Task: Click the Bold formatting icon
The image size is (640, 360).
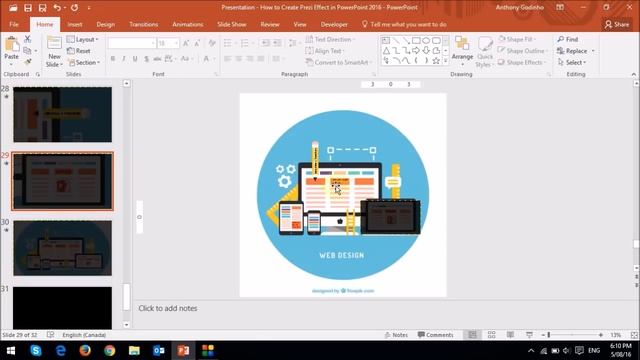Action: 113,59
